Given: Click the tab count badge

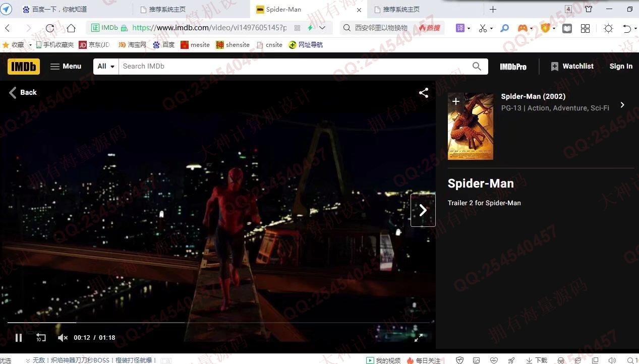Looking at the screenshot, I should point(568,9).
